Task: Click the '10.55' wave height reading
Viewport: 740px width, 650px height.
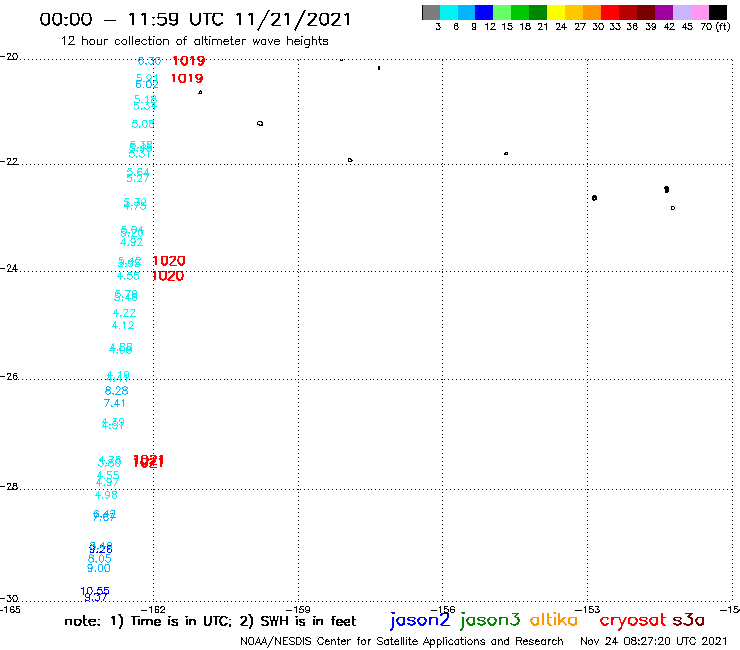Action: [x=95, y=591]
